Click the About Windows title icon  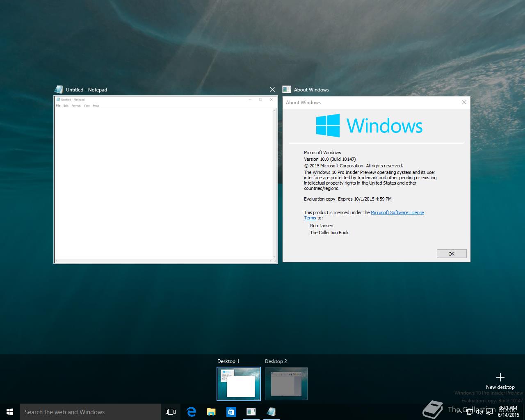point(287,89)
